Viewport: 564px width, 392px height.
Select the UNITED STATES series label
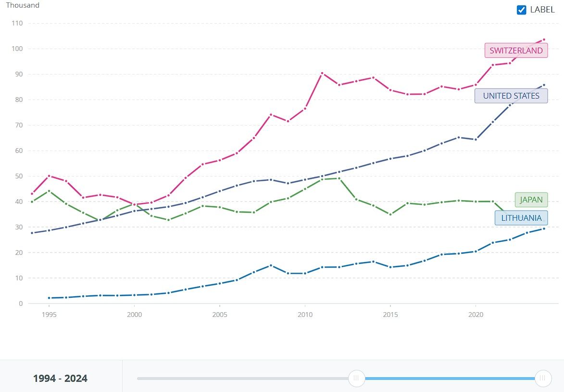511,96
